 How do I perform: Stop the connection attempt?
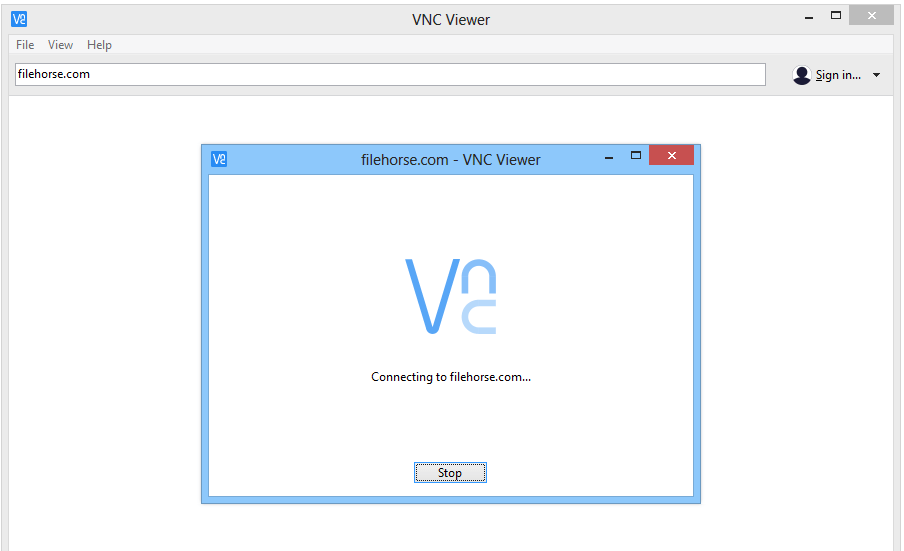point(450,473)
